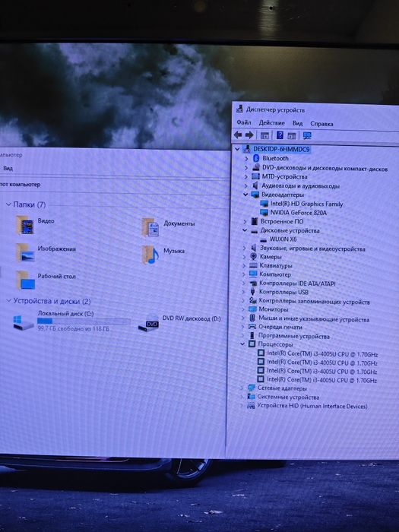Viewport: 399px width, 532px height.
Task: Click the NVIDIA GeForce 820A adapter icon
Action: click(x=264, y=212)
